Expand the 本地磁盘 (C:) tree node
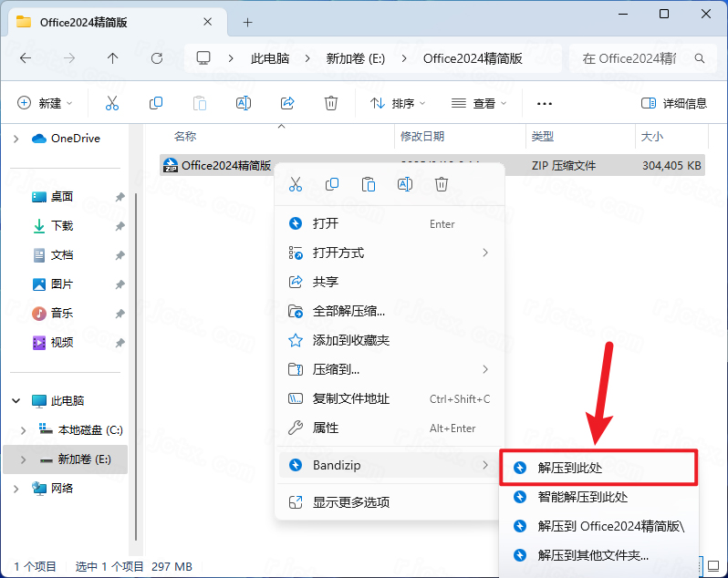This screenshot has width=728, height=578. (23, 429)
